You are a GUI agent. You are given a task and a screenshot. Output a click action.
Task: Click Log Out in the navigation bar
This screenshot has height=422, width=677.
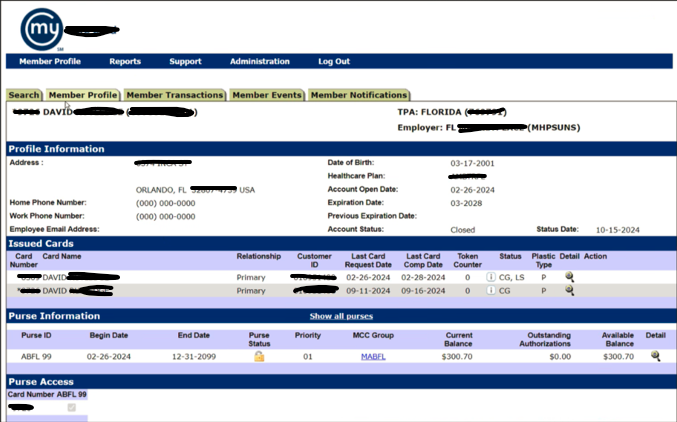pyautogui.click(x=334, y=61)
